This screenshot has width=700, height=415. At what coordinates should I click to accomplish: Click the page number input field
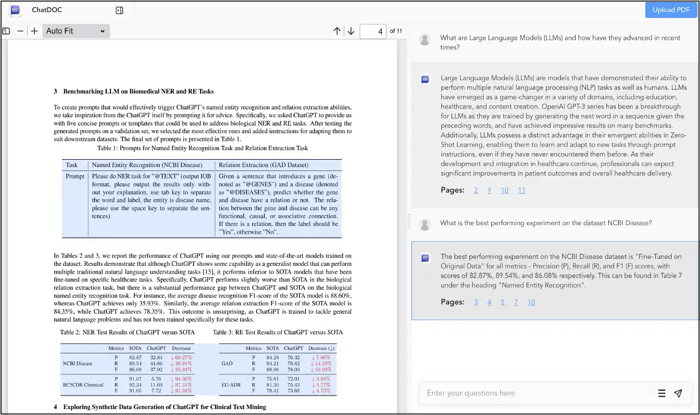tap(372, 31)
